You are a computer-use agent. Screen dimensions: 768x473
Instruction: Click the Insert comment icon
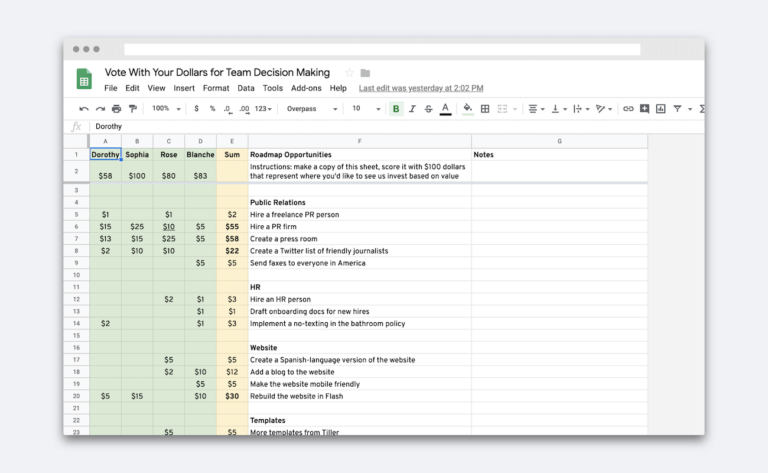click(645, 109)
